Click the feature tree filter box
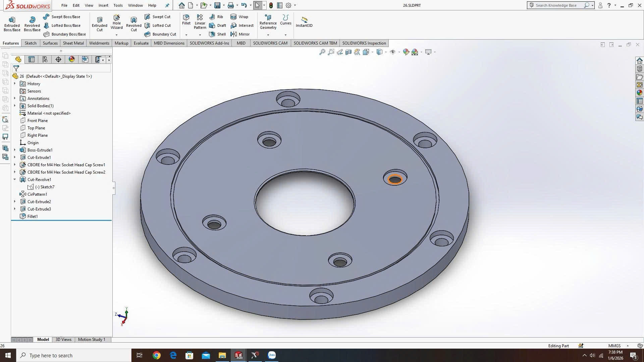This screenshot has height=362, width=644. click(61, 68)
